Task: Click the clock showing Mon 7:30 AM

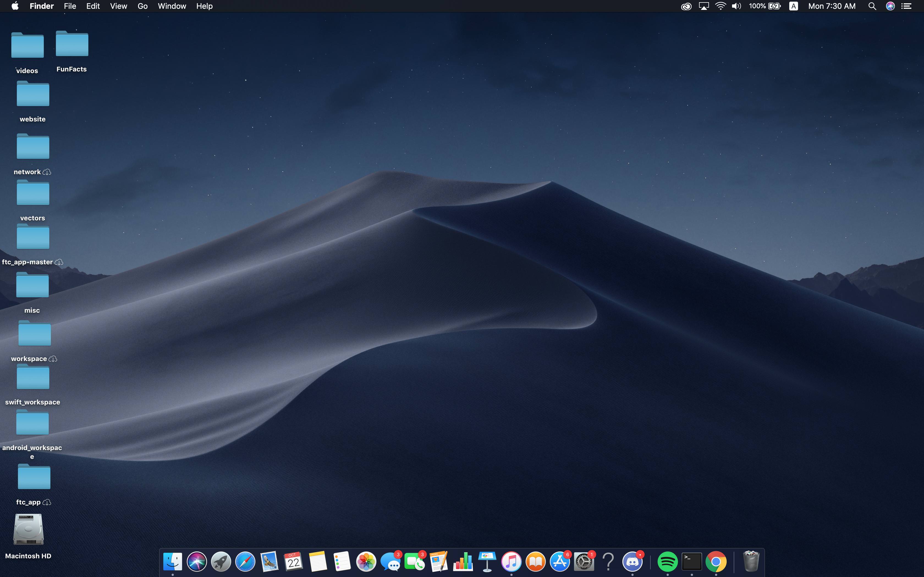Action: [832, 6]
